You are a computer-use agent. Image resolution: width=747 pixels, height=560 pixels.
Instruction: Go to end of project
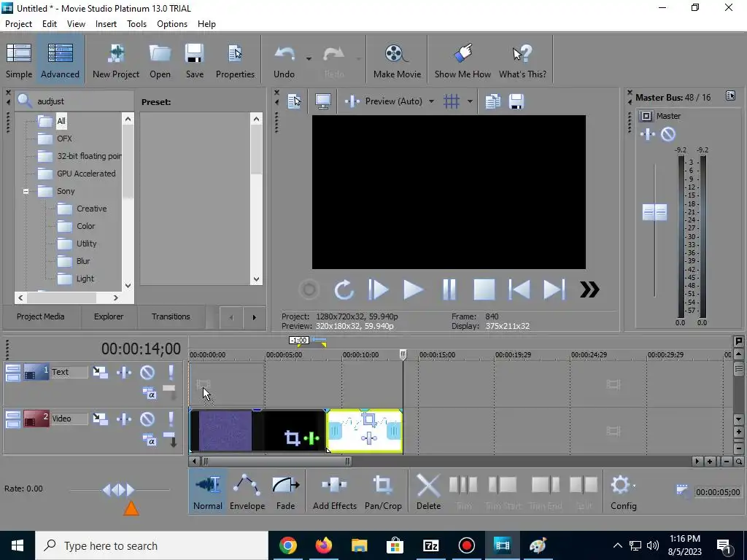(x=554, y=289)
